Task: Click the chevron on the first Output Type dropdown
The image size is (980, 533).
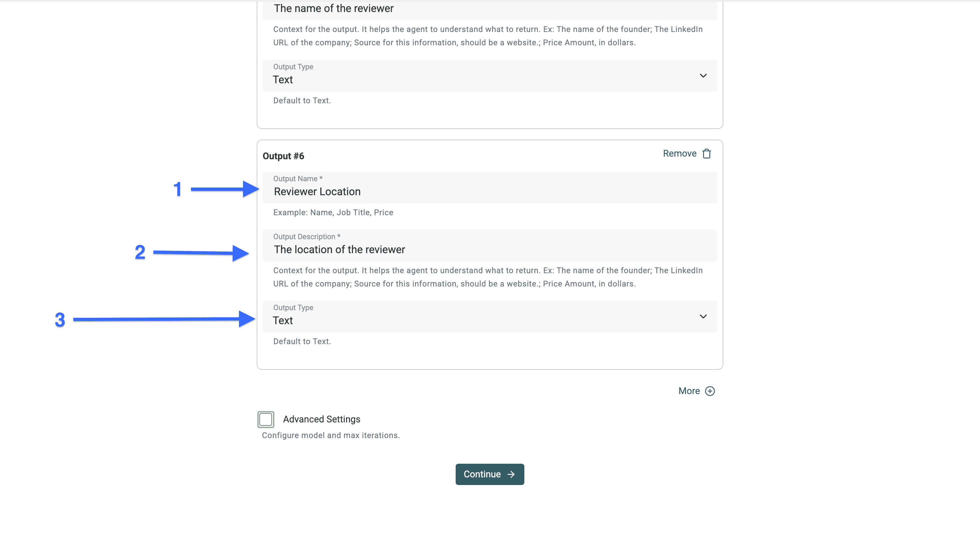Action: pyautogui.click(x=703, y=76)
